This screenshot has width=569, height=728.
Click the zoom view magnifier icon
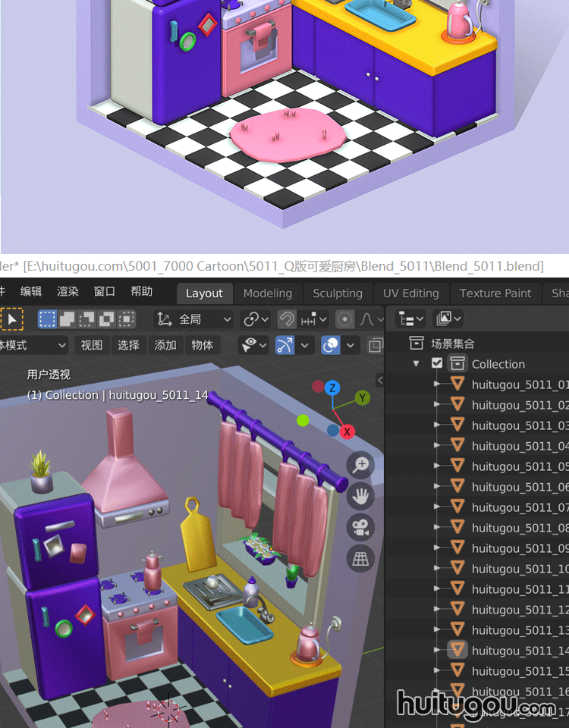coord(360,464)
